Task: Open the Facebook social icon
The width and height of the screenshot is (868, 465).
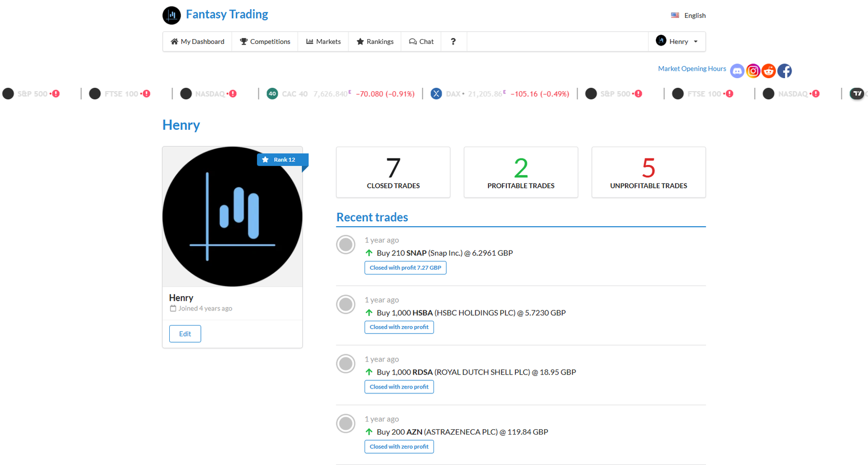Action: [x=784, y=71]
